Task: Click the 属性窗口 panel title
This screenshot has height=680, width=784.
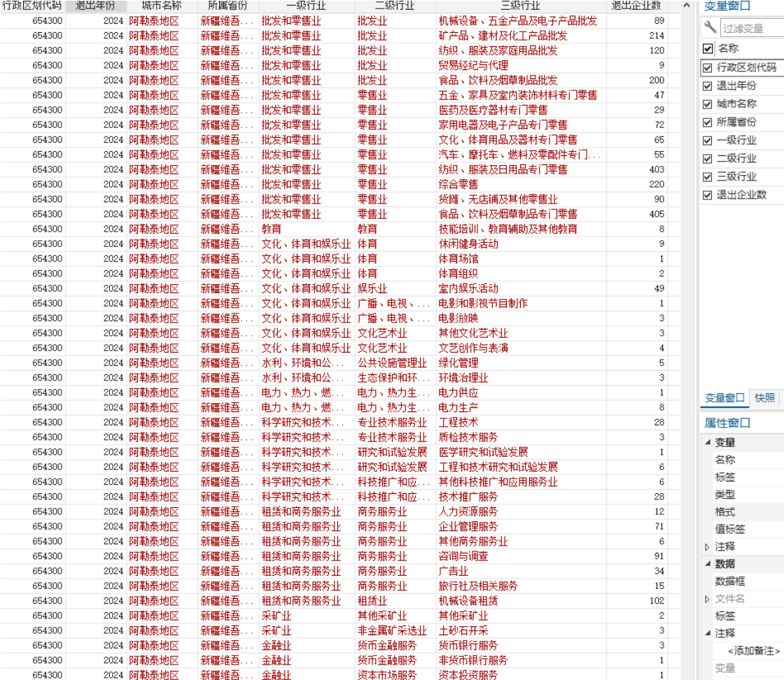Action: point(727,423)
